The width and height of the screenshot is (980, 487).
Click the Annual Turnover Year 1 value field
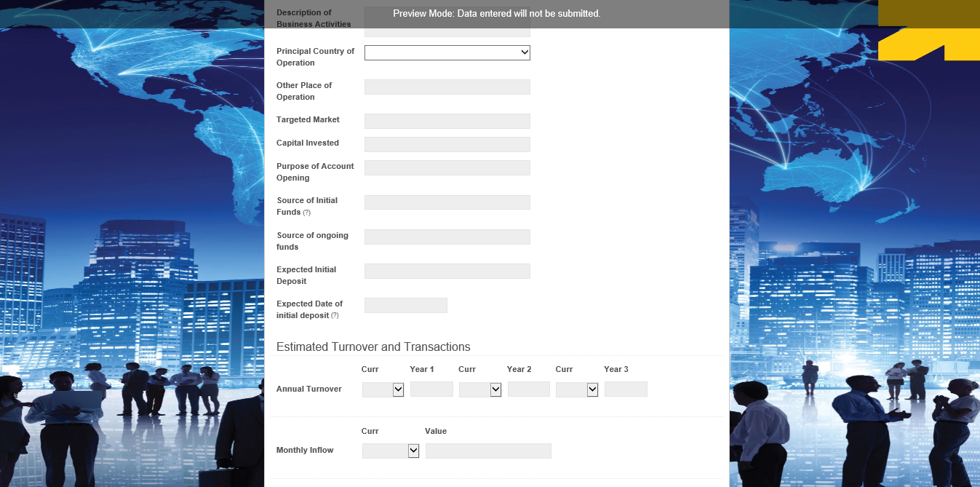tap(431, 389)
